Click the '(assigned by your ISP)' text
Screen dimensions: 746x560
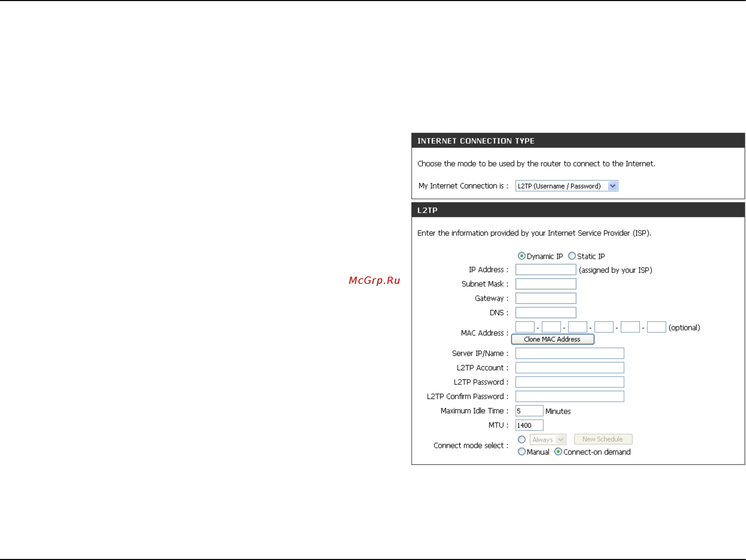[615, 270]
